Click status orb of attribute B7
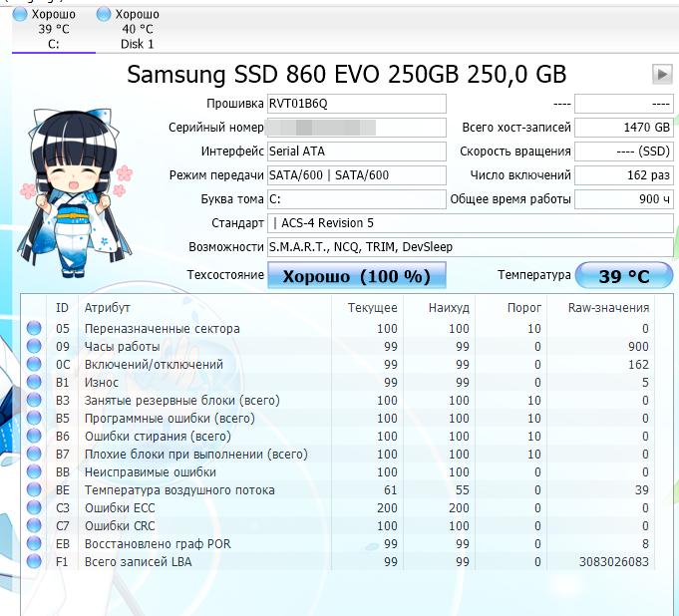The image size is (679, 616). point(34,455)
